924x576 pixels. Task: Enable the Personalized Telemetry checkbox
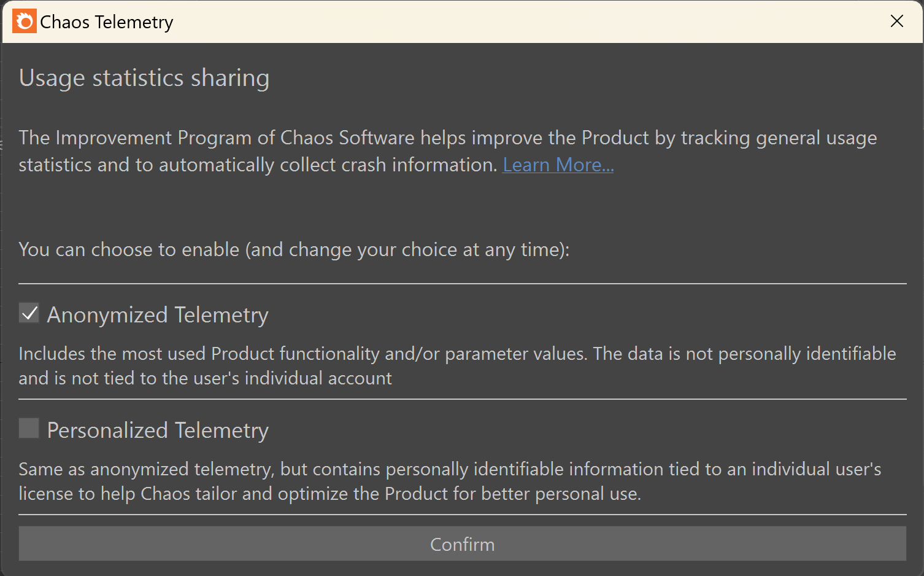coord(29,428)
